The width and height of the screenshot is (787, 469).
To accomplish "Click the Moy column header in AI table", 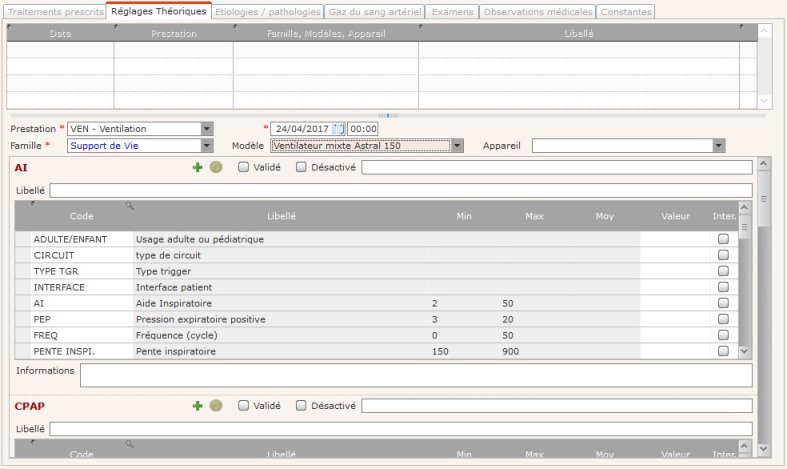I will 604,216.
